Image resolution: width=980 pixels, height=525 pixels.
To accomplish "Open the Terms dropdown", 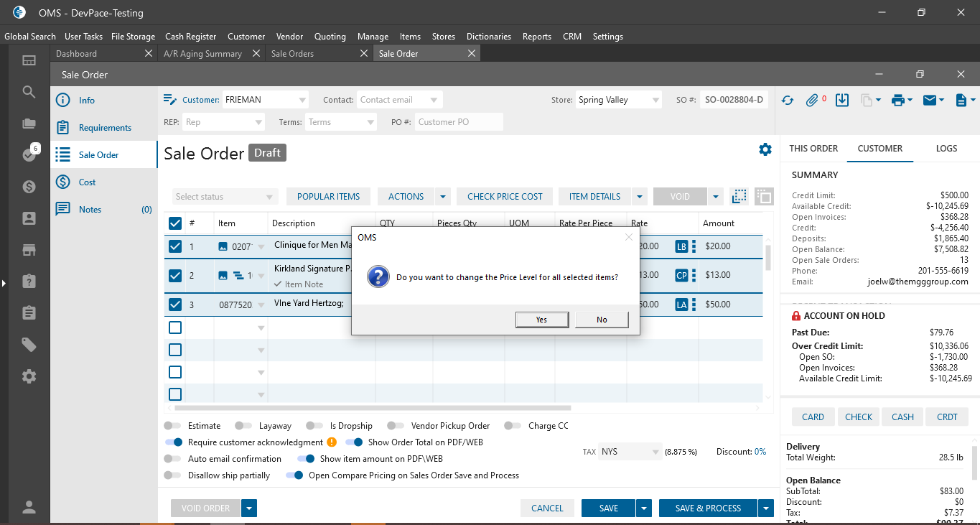I will (x=370, y=122).
